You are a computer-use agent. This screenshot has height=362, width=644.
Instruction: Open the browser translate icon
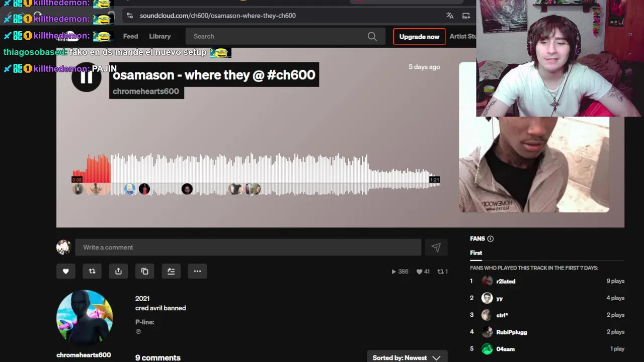tap(450, 16)
